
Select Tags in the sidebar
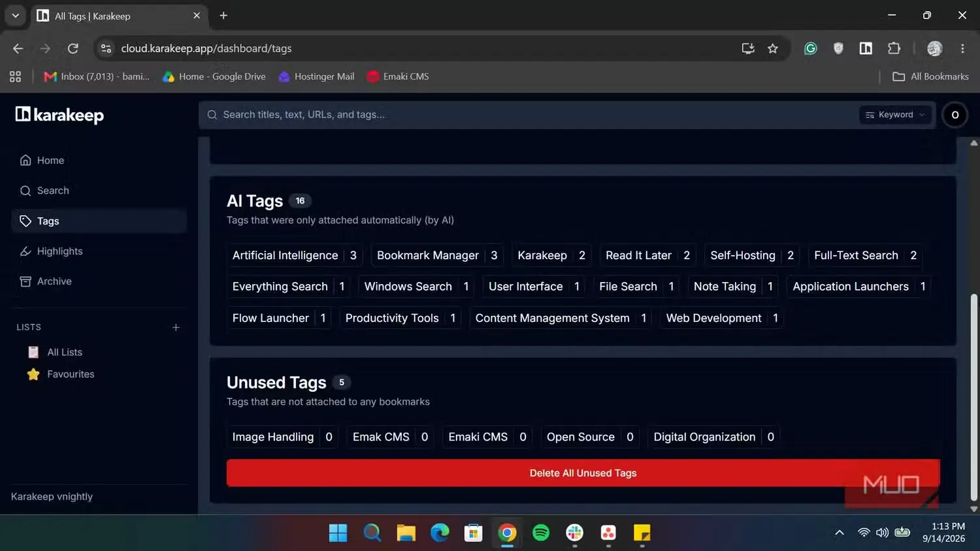click(x=99, y=221)
